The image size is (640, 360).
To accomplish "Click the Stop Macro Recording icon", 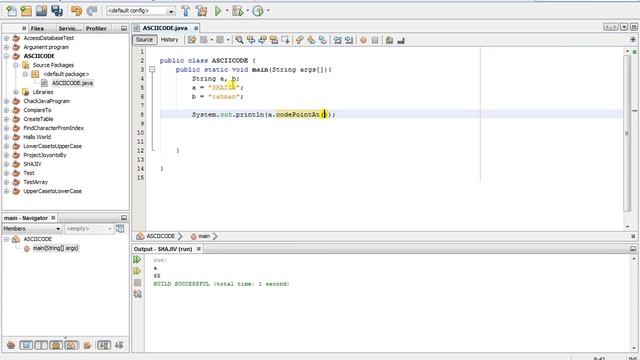I will point(375,40).
